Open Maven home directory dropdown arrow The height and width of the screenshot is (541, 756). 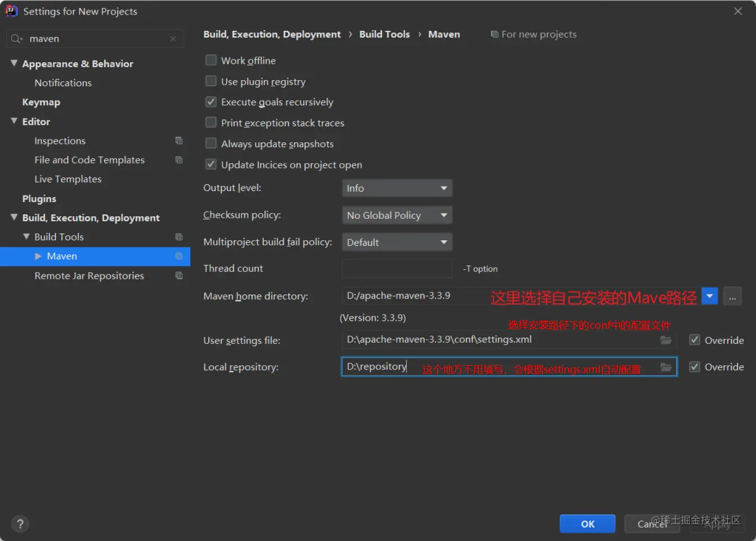710,296
